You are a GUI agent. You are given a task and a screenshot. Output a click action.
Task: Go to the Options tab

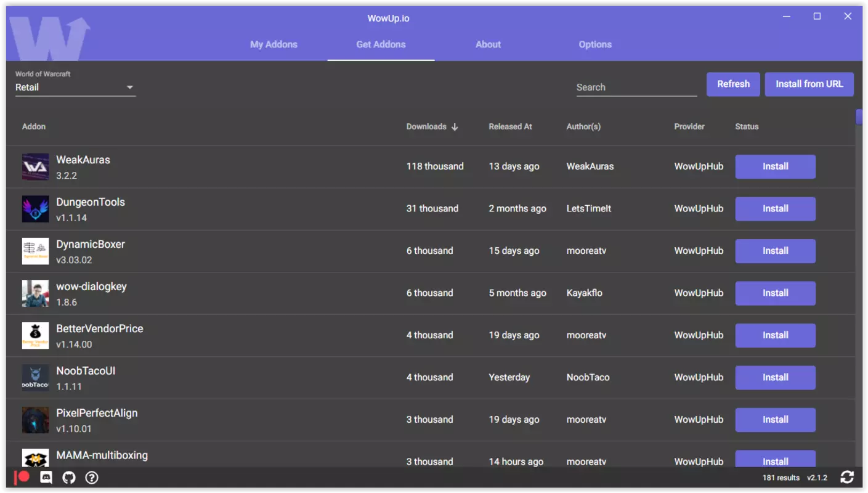click(595, 44)
